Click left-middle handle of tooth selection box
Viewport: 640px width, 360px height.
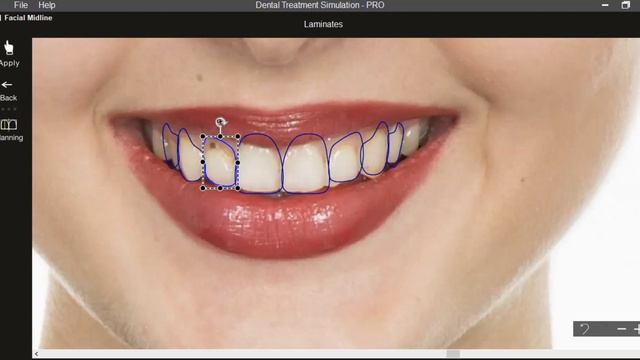coord(203,162)
